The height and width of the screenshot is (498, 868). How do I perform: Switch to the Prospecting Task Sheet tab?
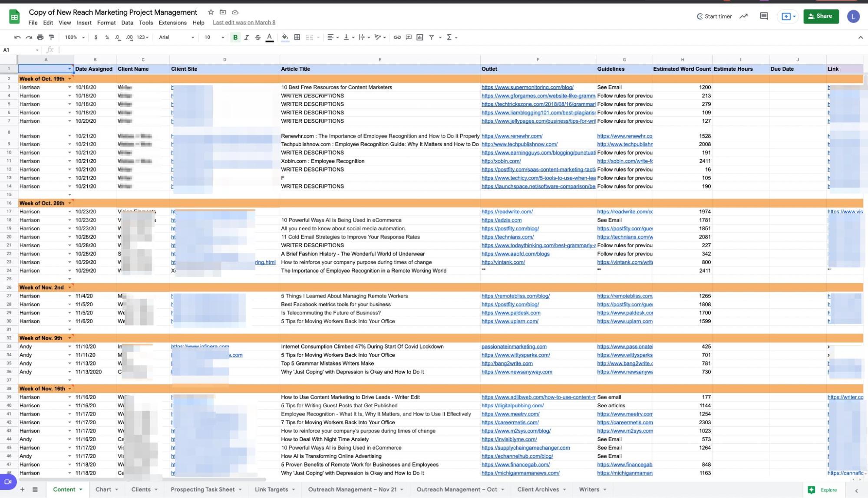click(x=202, y=489)
